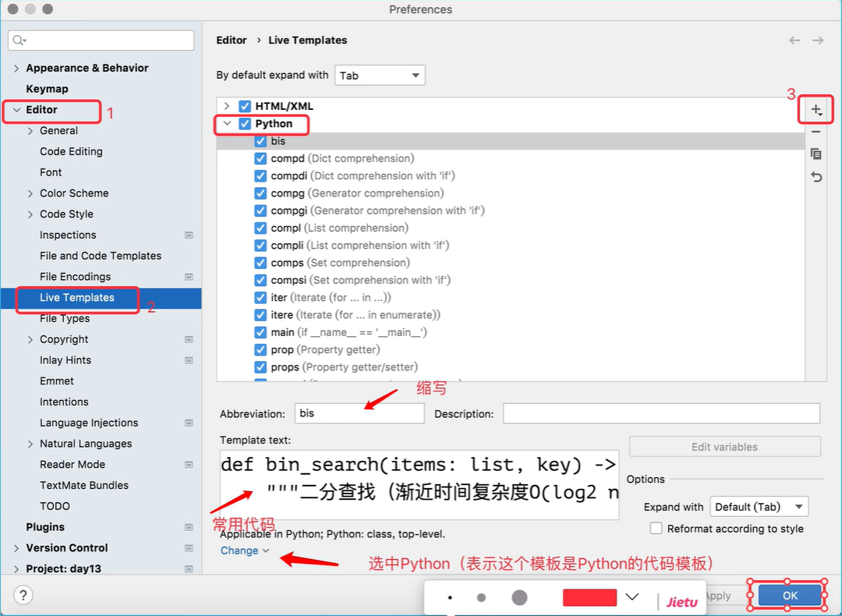Enable Reformat according to style
This screenshot has width=842, height=616.
656,529
